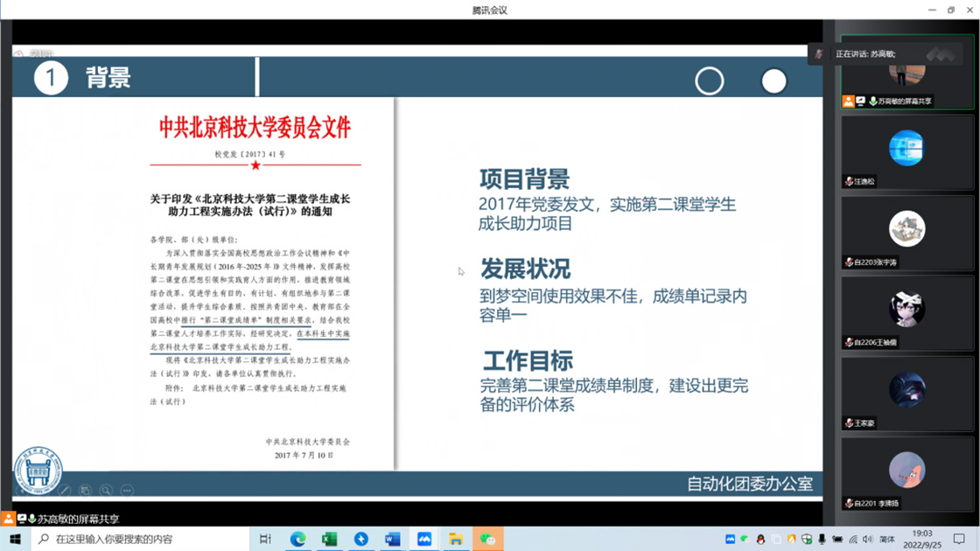Select the 汪逸松 participant avatar
Viewport: 980px width, 551px height.
tap(906, 148)
